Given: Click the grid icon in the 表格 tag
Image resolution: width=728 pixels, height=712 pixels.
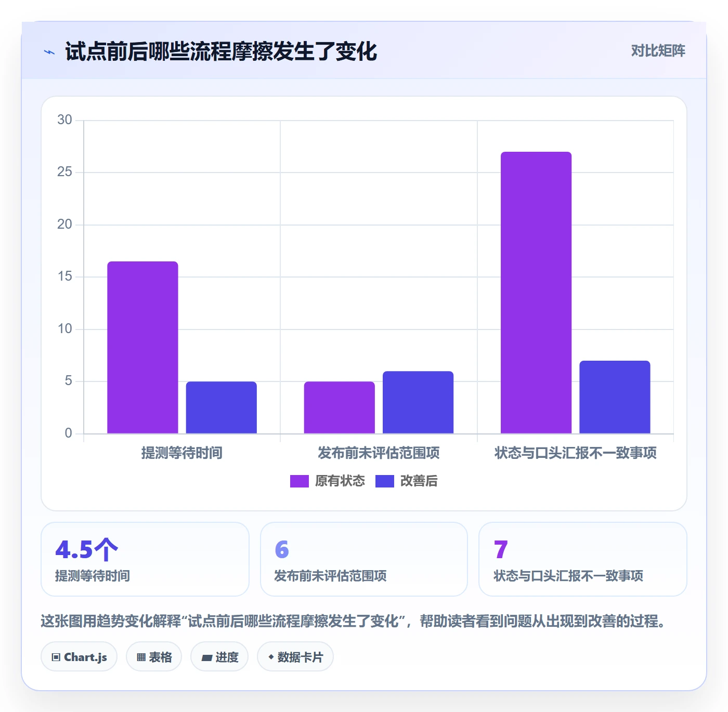Looking at the screenshot, I should click(x=141, y=657).
